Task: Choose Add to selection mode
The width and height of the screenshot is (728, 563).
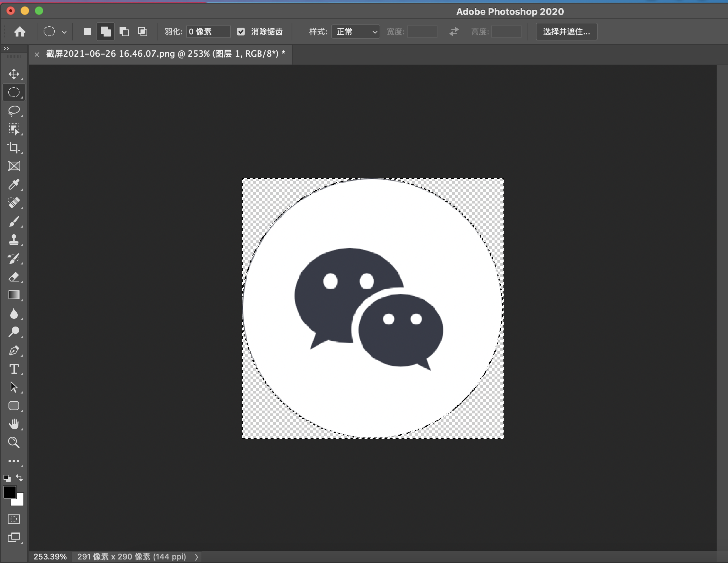Action: (x=106, y=32)
